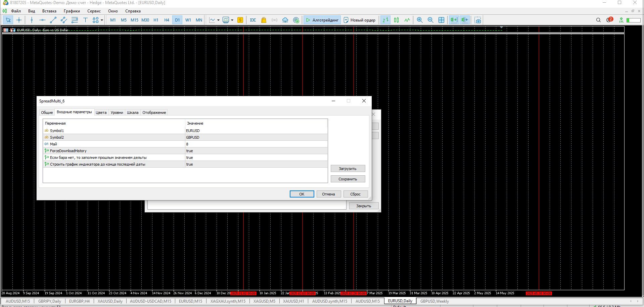Zoom out on the chart

(430, 20)
